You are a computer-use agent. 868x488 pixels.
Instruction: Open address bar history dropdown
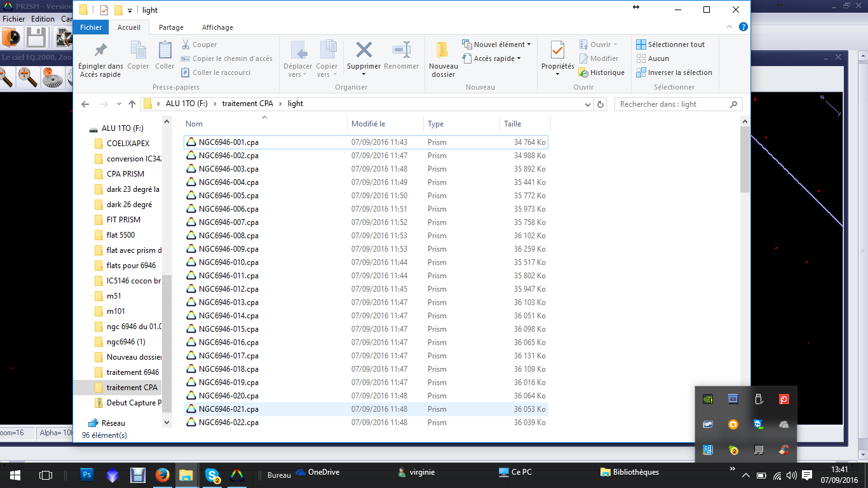click(588, 104)
